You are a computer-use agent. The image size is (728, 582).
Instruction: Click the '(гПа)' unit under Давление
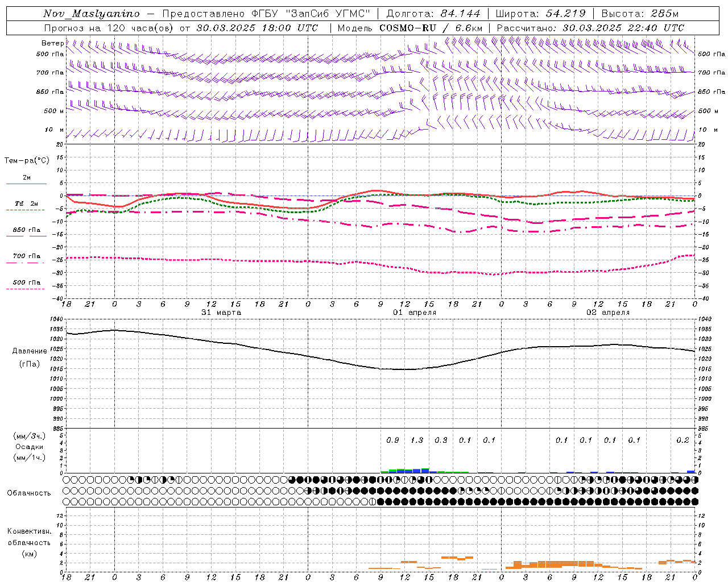[30, 364]
